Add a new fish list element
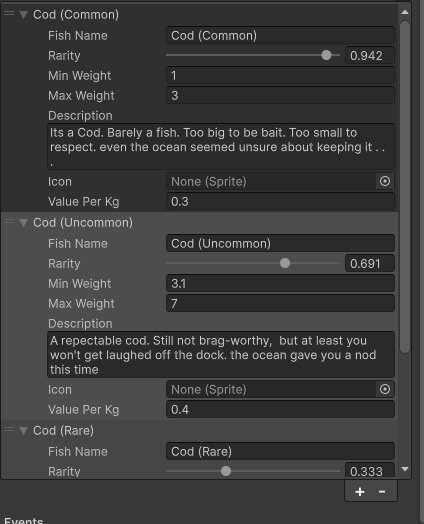Screen dimensions: 424x524 (360, 492)
